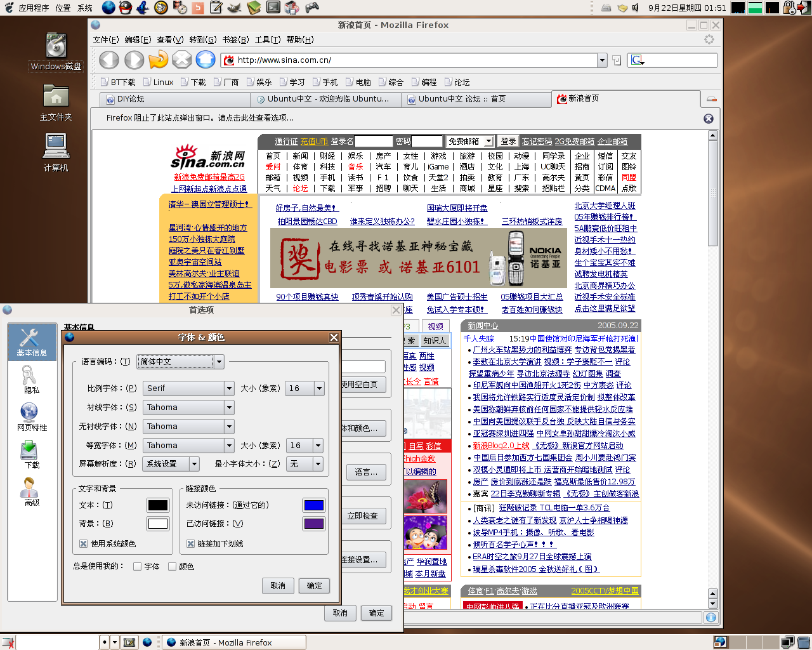
Task: Select Advanced (高级) category in preferences
Action: coord(31,491)
